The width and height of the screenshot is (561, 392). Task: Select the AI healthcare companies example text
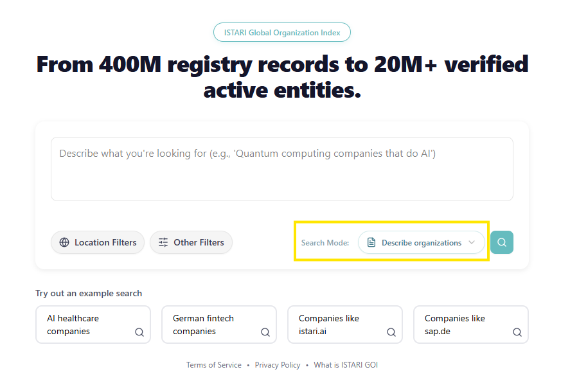(73, 325)
